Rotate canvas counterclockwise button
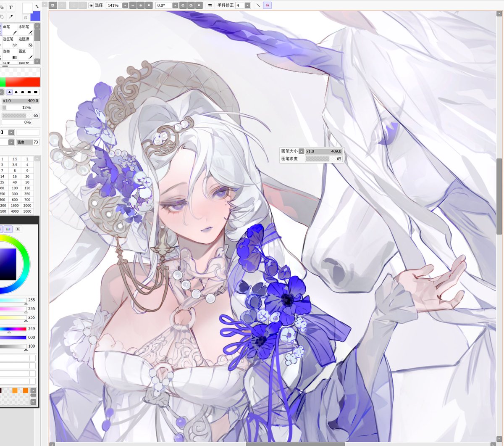Viewport: 504px width, 446px height. coord(183,5)
